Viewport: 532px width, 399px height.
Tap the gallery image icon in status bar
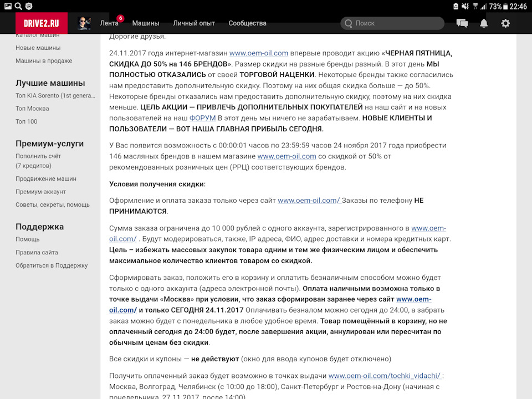click(7, 6)
